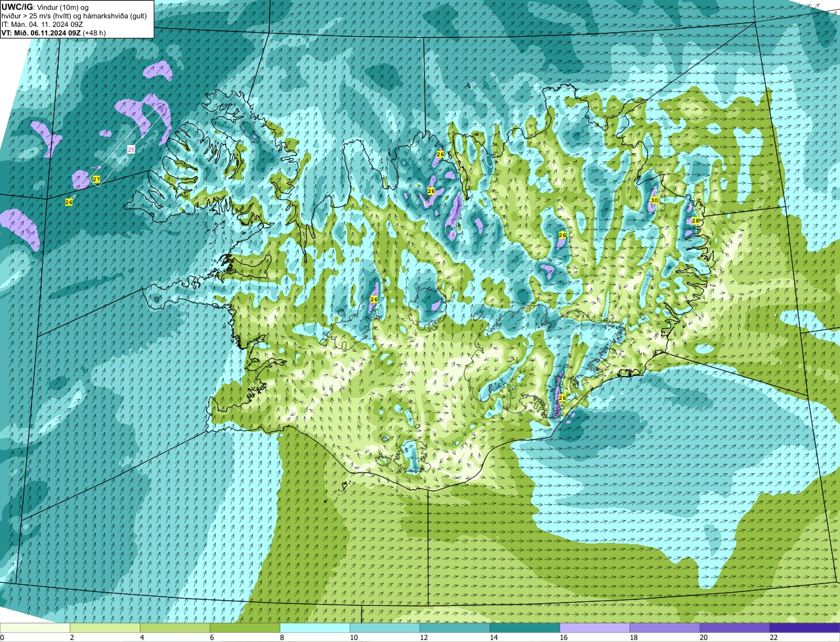Click the 4–6 m/s green legend swatch

[175, 628]
